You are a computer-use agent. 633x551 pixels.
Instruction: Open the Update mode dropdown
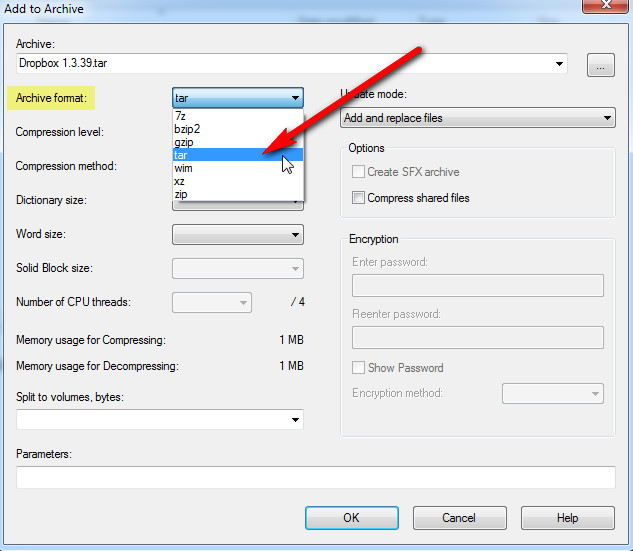coord(478,118)
